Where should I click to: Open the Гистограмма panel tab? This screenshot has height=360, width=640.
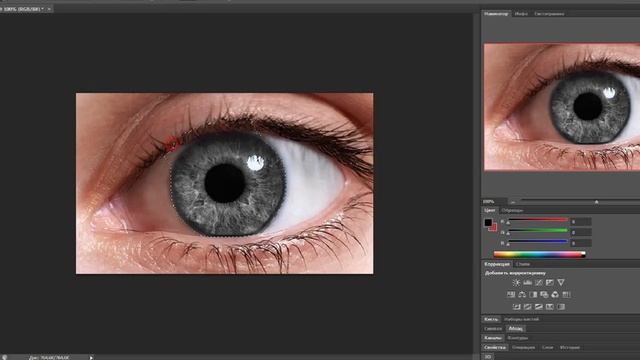point(549,13)
